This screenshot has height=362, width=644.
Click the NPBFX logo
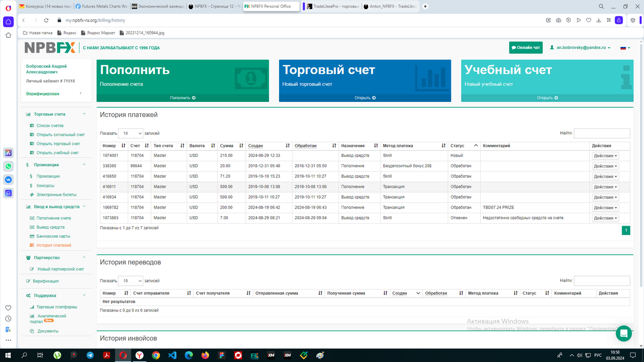click(50, 48)
